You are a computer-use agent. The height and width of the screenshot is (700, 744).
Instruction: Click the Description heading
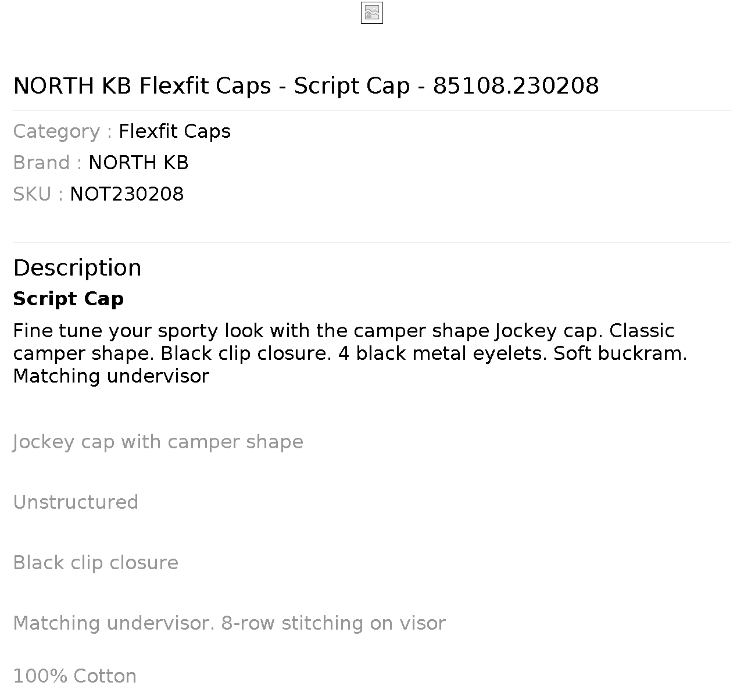point(77,268)
